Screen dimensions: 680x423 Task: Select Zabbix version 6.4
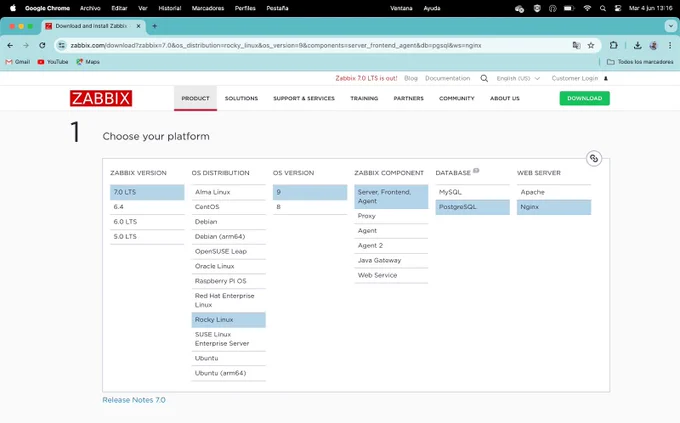point(147,207)
